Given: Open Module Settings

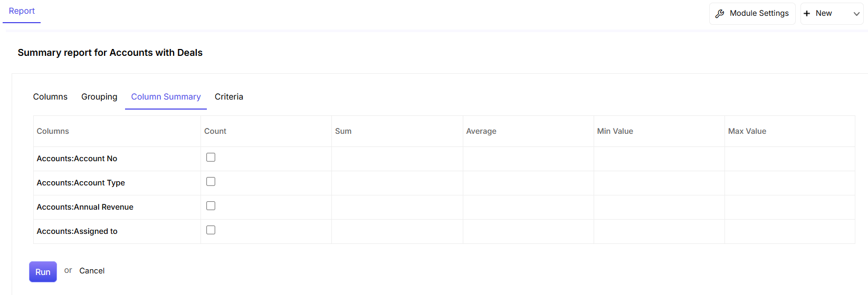Looking at the screenshot, I should coord(752,14).
